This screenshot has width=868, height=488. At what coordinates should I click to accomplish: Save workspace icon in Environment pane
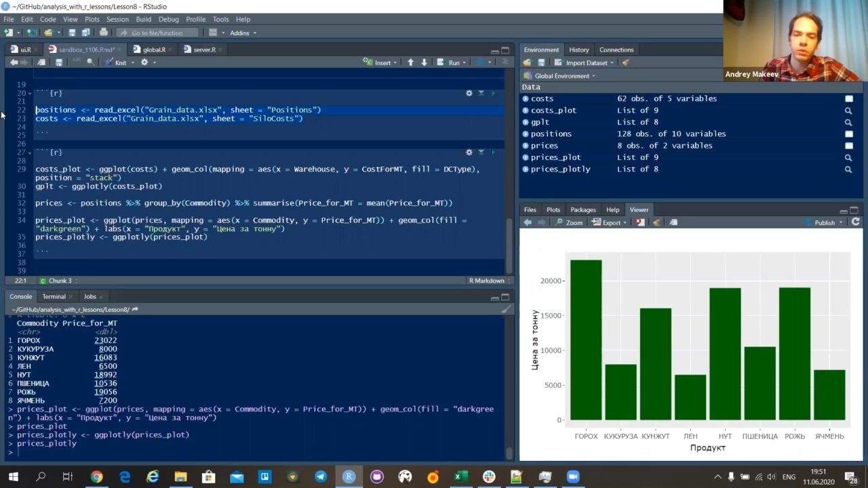pos(540,62)
